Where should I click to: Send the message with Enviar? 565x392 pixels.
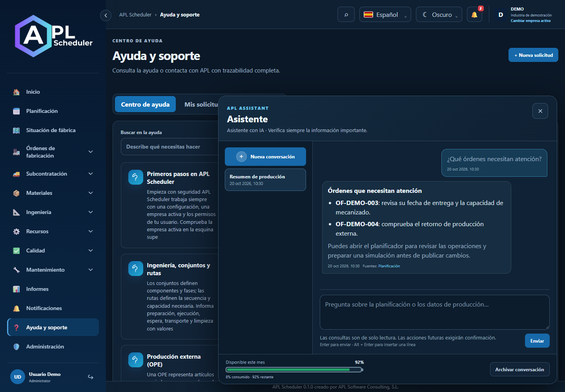[537, 341]
